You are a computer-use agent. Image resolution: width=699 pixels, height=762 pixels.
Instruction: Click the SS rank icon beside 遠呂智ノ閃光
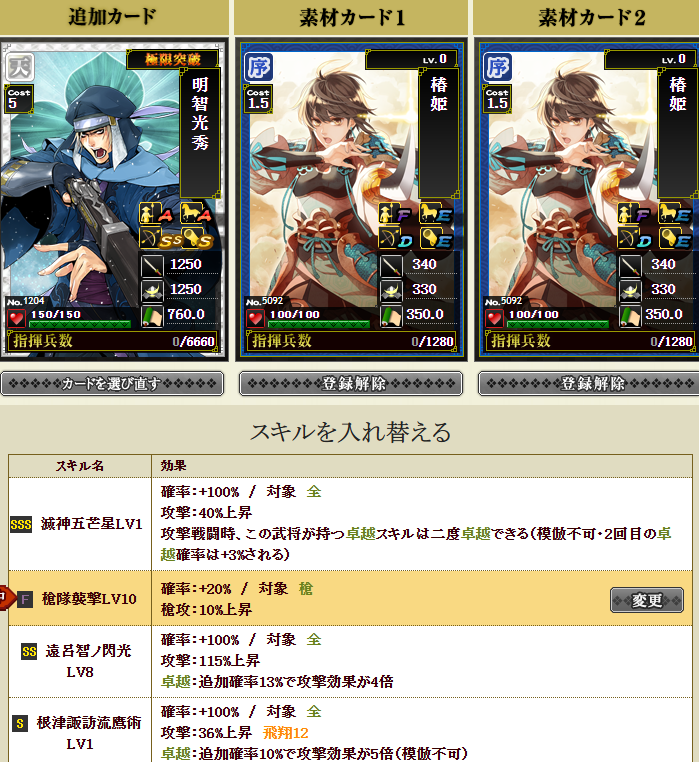[29, 652]
